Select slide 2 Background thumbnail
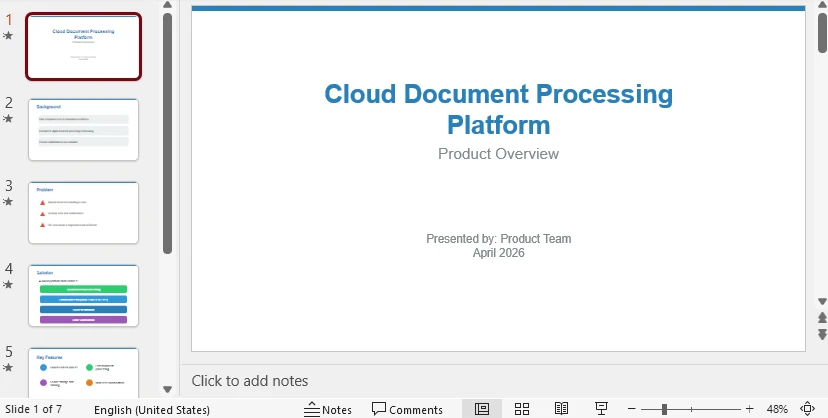The height and width of the screenshot is (418, 828). click(x=83, y=129)
